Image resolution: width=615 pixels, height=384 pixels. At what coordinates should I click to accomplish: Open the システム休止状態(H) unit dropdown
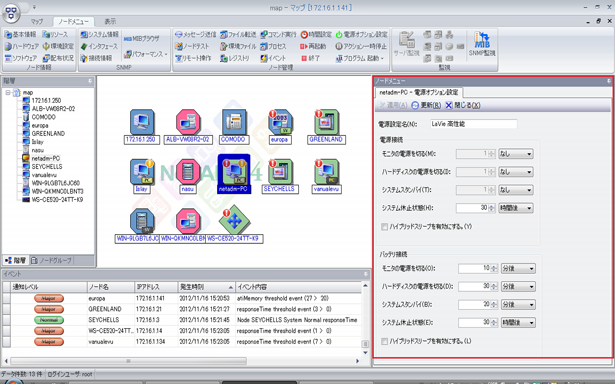[515, 208]
